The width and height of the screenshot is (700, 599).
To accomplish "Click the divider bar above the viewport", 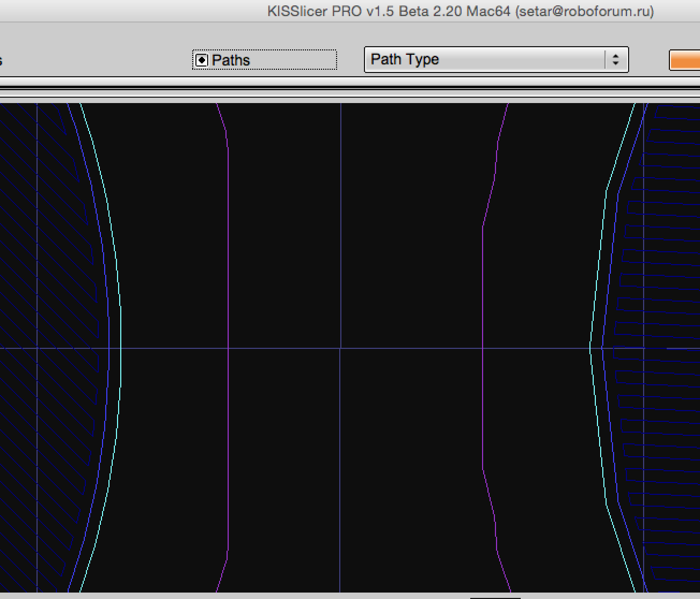I will [x=350, y=87].
